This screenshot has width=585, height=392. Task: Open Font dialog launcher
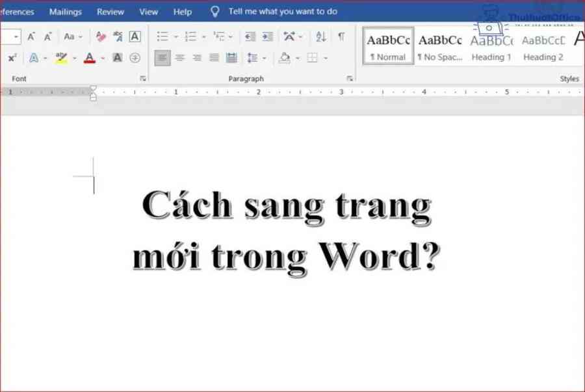[x=143, y=78]
